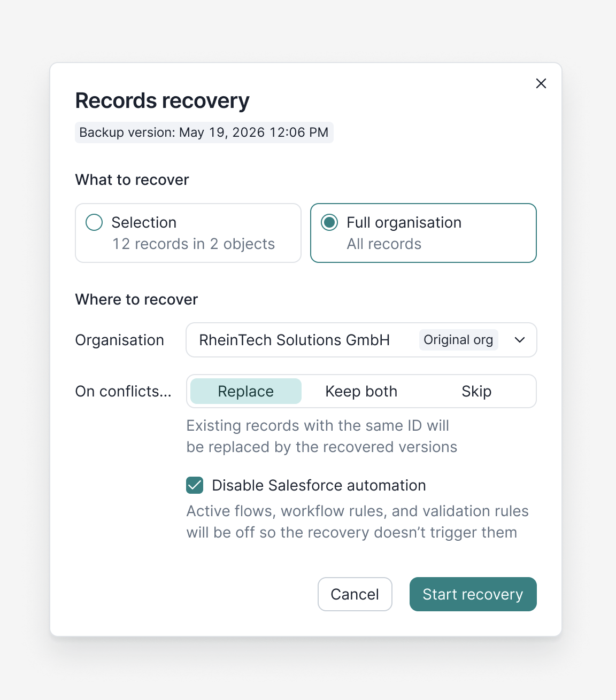Click the "All records" subtitle
This screenshot has height=700, width=616.
[x=384, y=244]
